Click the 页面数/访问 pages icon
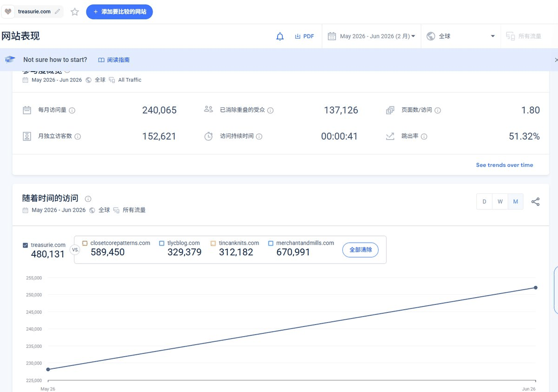The width and height of the screenshot is (558, 392). (x=390, y=110)
